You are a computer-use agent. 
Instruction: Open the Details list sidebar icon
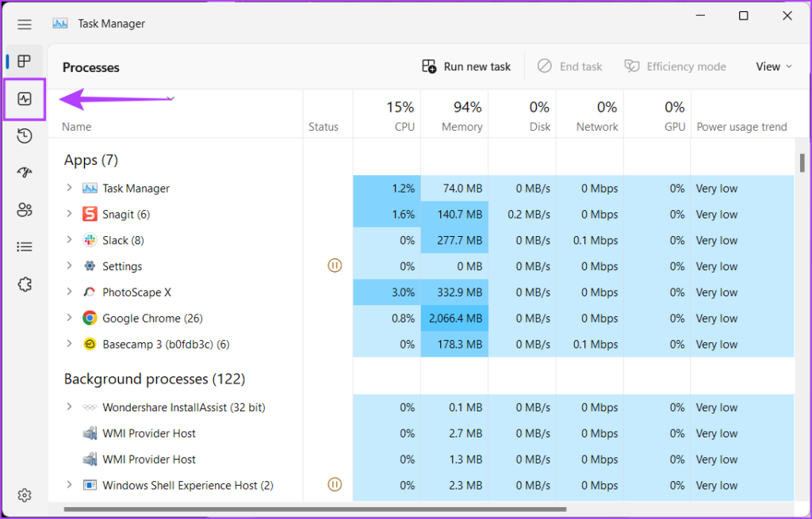(25, 247)
